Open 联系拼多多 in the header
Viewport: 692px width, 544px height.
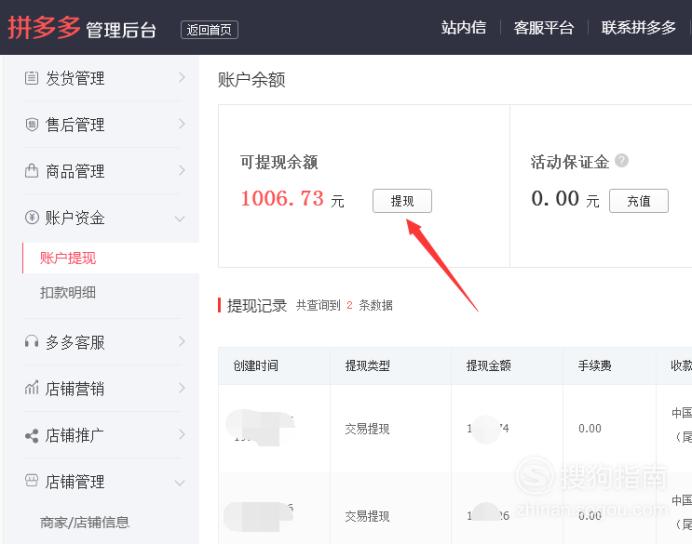click(638, 27)
